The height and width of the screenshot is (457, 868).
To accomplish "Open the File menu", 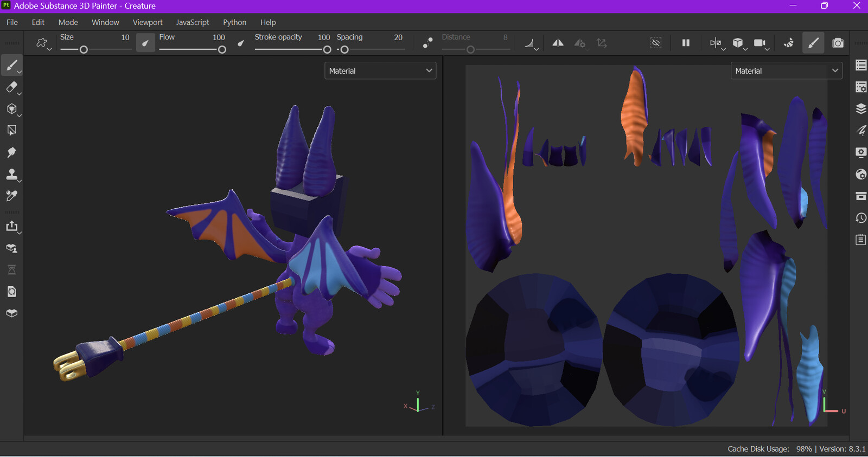I will [x=12, y=22].
